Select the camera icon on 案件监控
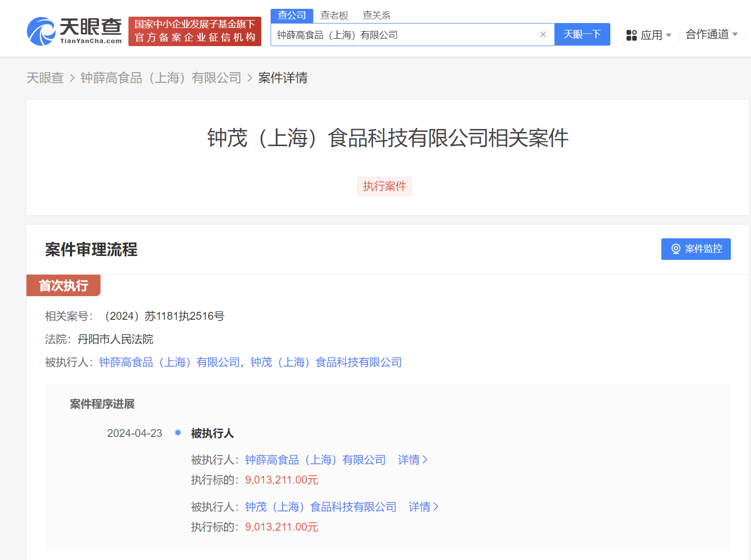This screenshot has width=751, height=560. click(676, 249)
